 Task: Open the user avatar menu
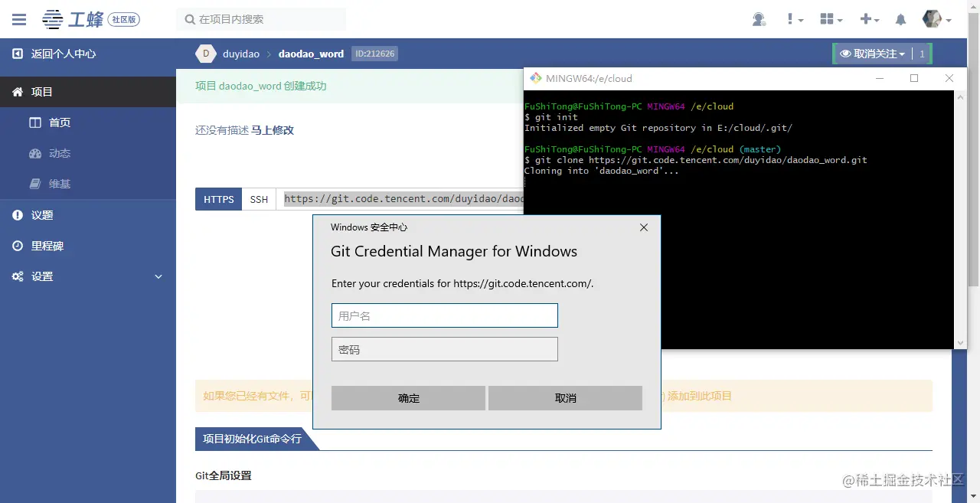(x=937, y=19)
